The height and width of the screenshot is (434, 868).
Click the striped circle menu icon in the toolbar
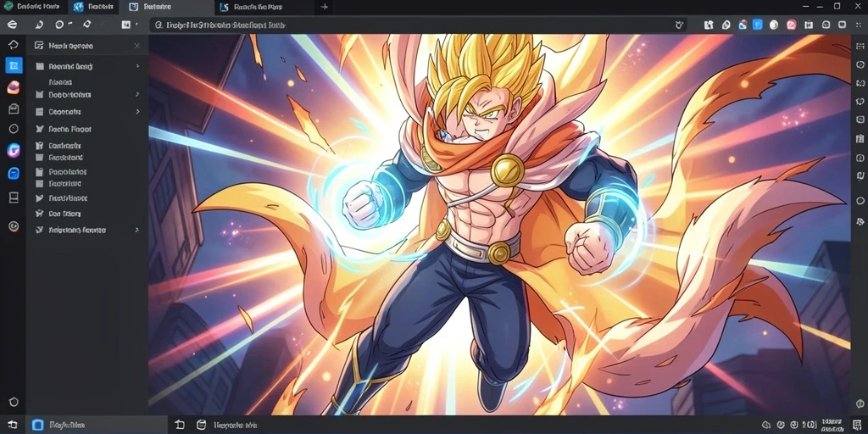pyautogui.click(x=12, y=25)
